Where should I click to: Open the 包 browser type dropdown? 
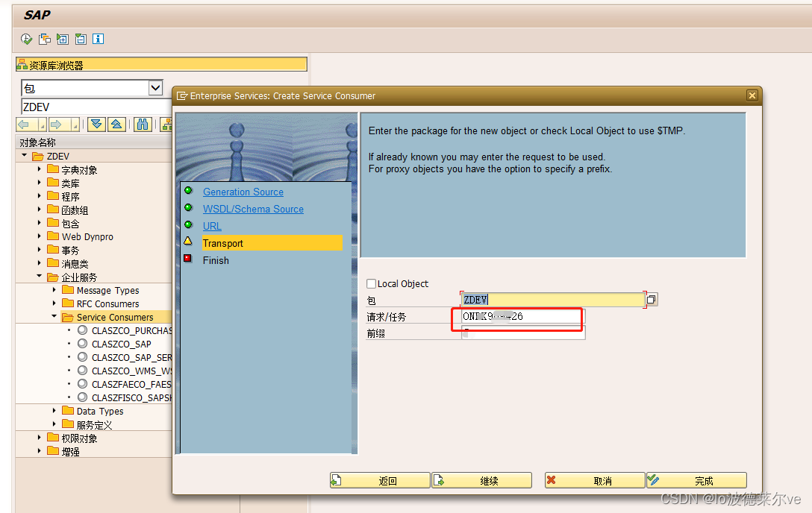155,87
